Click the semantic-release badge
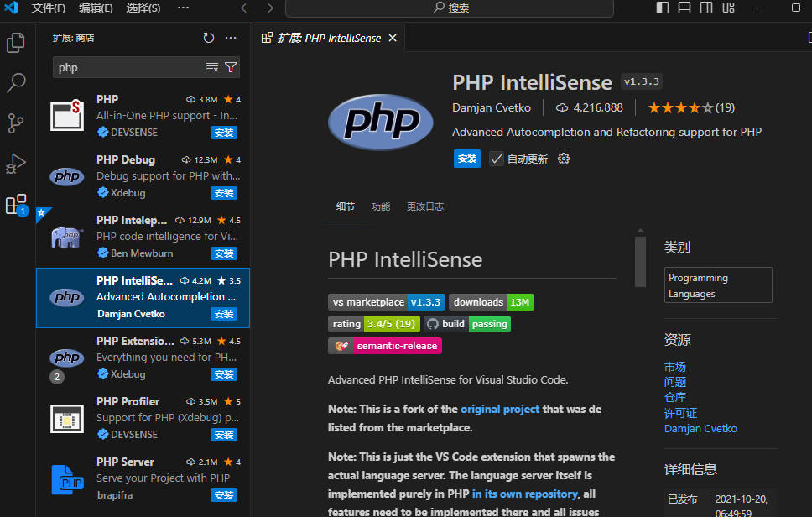The height and width of the screenshot is (517, 812). [385, 346]
